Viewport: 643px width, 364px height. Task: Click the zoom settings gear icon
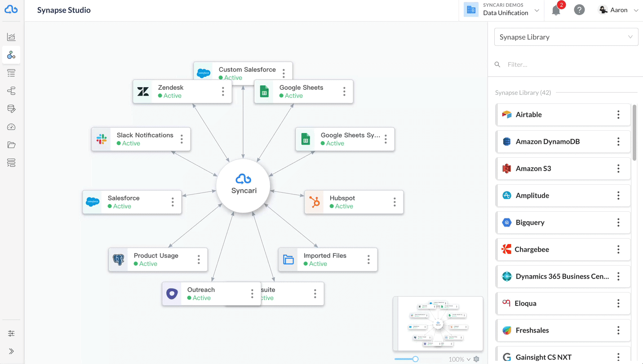[x=476, y=359]
